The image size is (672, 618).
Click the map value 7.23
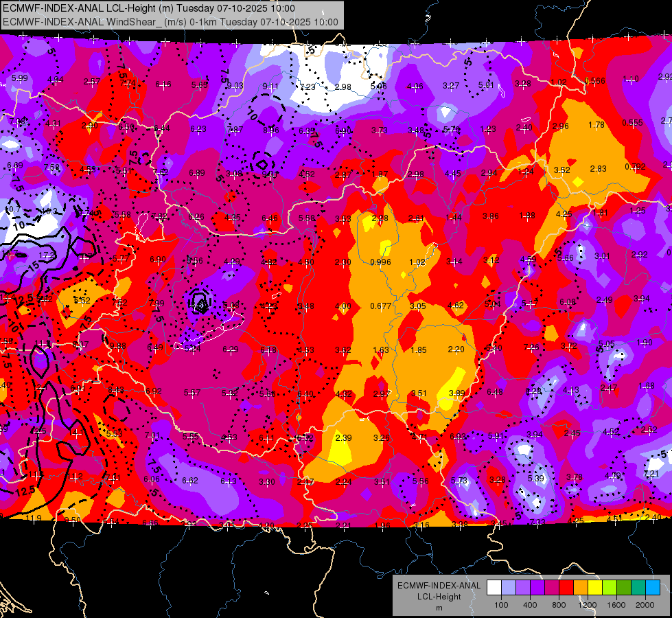[x=308, y=87]
